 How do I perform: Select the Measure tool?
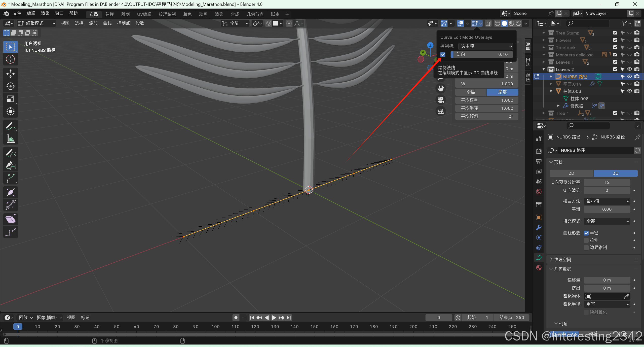(10, 138)
